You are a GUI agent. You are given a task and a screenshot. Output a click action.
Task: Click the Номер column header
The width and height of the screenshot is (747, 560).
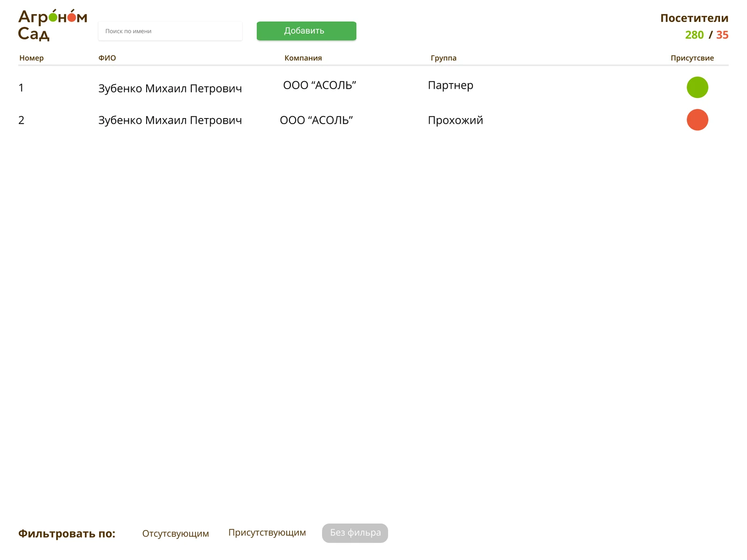tap(31, 58)
